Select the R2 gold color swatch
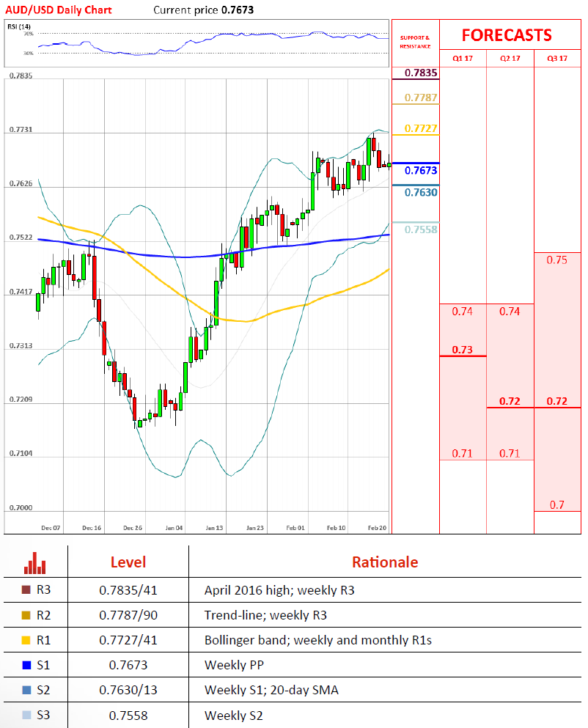The height and width of the screenshot is (728, 588). click(x=26, y=615)
